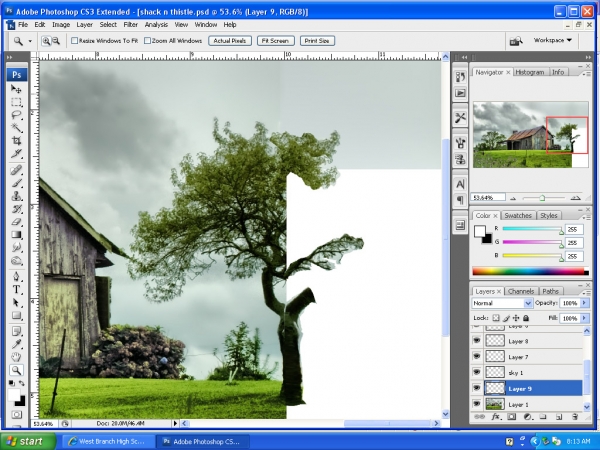Expand the collapsed toolbox double-arrow

pos(9,57)
